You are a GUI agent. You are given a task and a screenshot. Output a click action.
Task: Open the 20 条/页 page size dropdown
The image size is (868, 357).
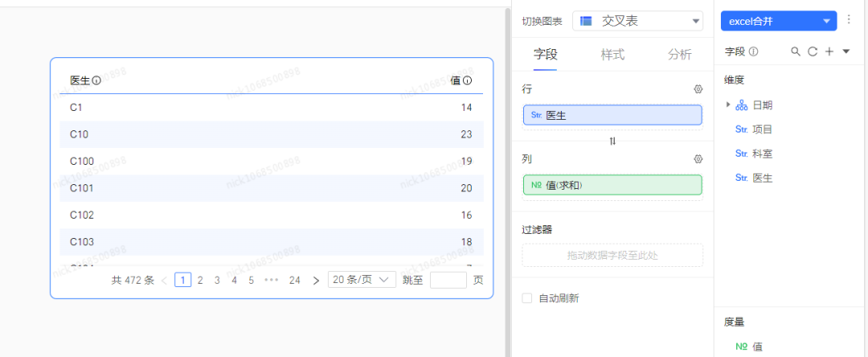click(362, 280)
